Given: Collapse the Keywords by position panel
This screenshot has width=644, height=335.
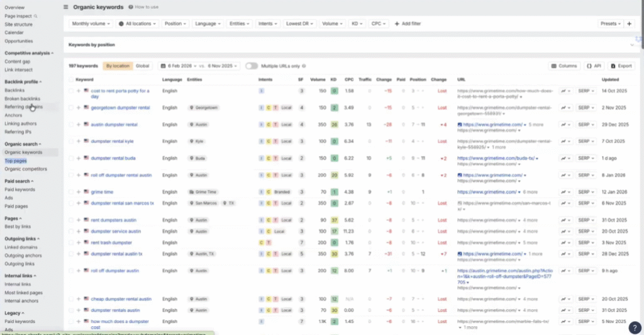Looking at the screenshot, I should pos(631,45).
